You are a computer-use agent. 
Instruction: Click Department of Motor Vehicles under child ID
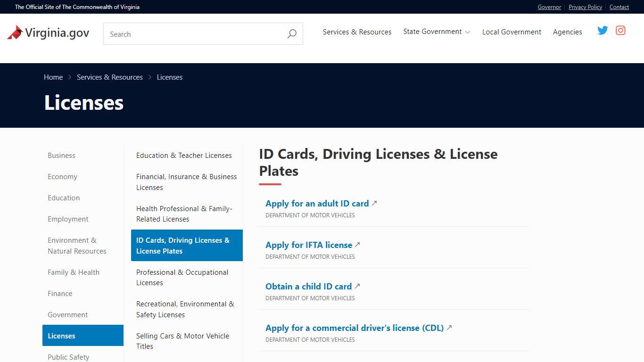[310, 298]
